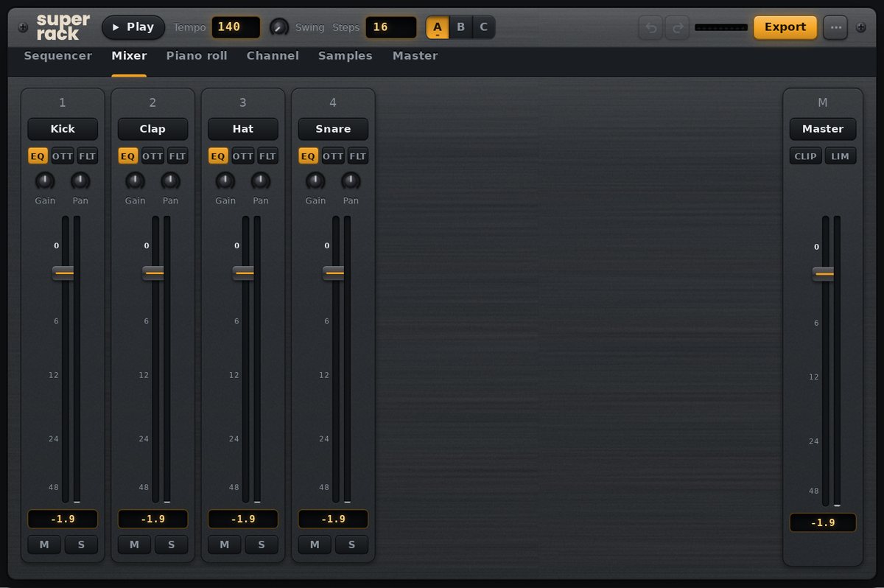Click the Kick channel name button
This screenshot has width=884, height=588.
63,129
